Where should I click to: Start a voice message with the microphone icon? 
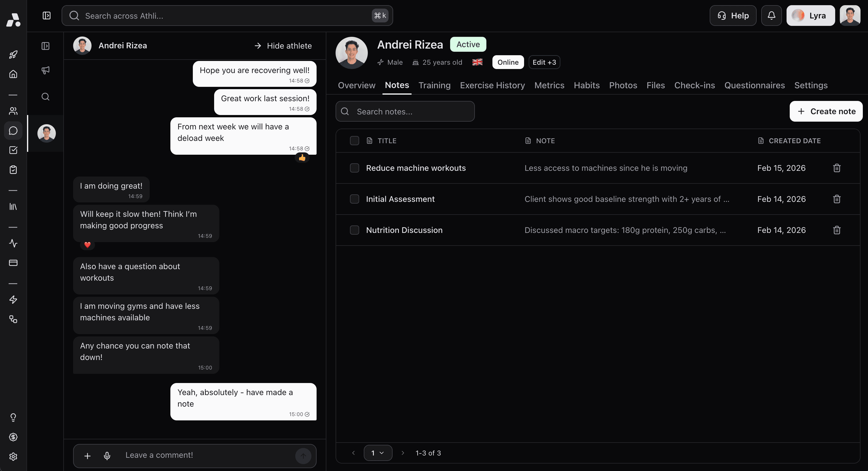click(x=107, y=455)
